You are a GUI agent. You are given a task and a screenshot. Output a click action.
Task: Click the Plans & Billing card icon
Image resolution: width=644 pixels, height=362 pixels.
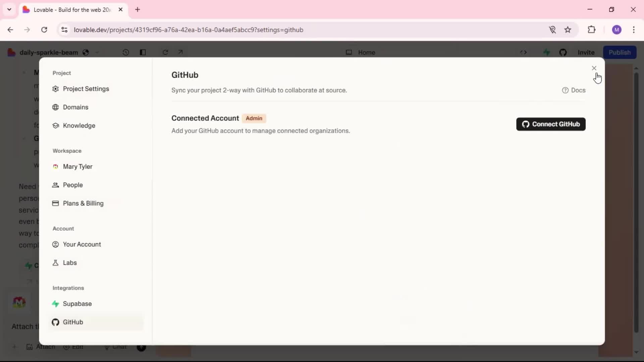(x=56, y=203)
